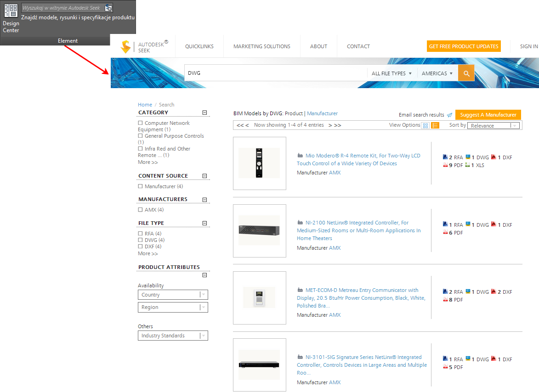Check Infra Red and Other Remote category

pos(140,149)
